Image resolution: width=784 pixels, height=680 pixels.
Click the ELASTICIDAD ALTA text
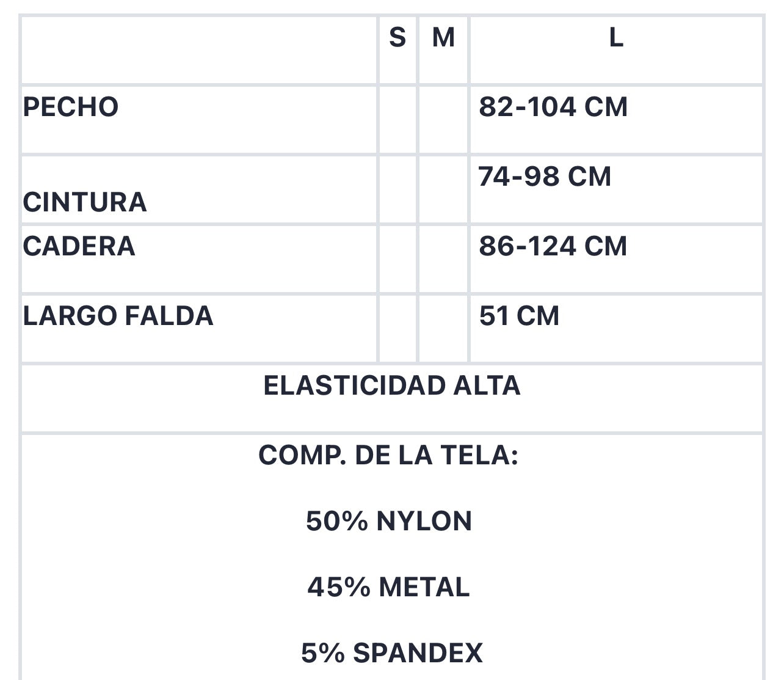click(392, 386)
